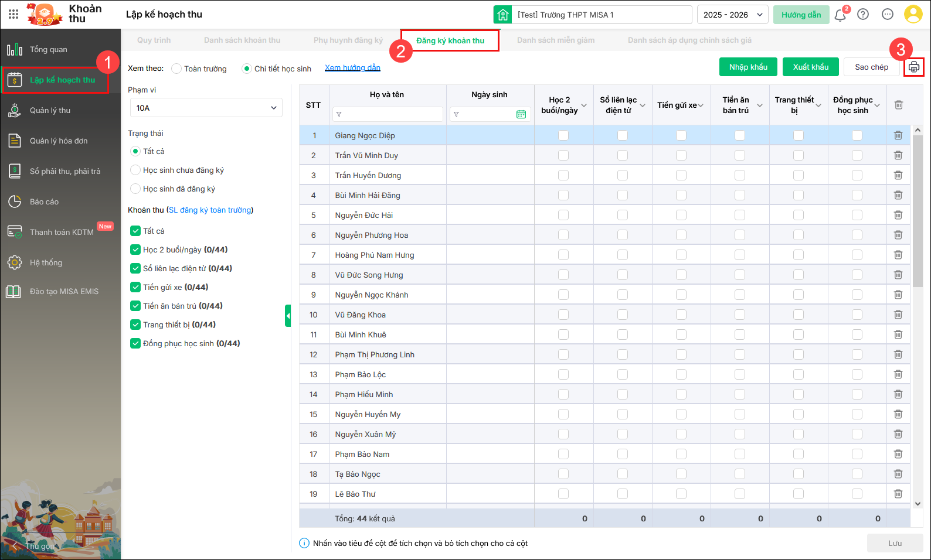
Task: Uncheck Tất cả under Khoản thu
Action: (135, 231)
